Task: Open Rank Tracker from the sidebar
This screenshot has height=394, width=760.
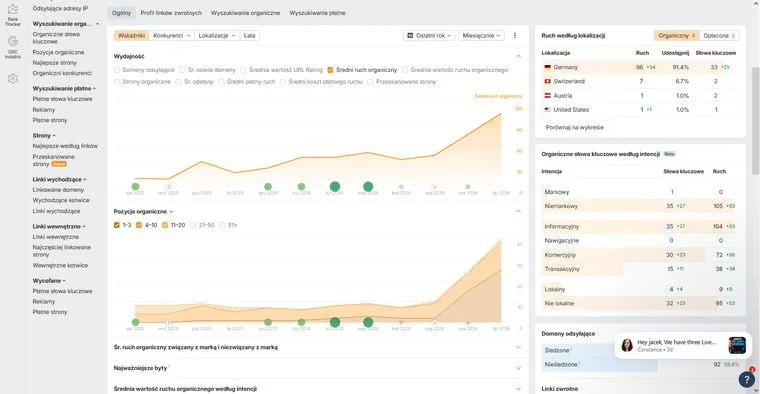Action: click(13, 15)
